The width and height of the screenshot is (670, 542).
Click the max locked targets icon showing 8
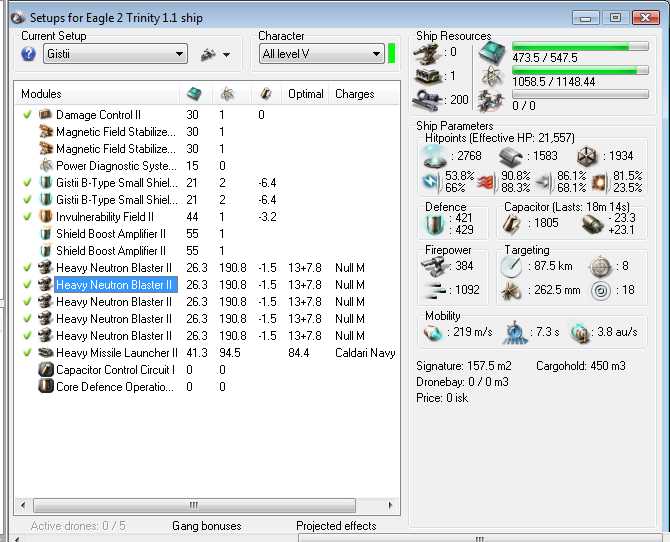point(600,267)
